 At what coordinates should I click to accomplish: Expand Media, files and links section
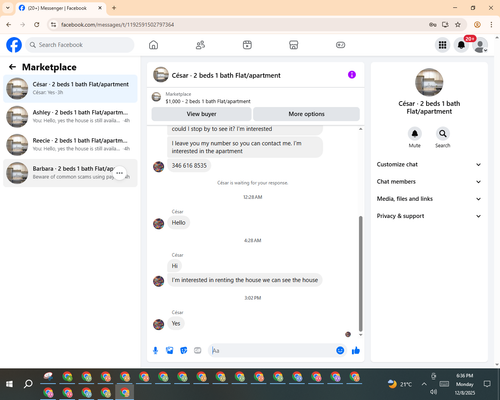(x=429, y=199)
